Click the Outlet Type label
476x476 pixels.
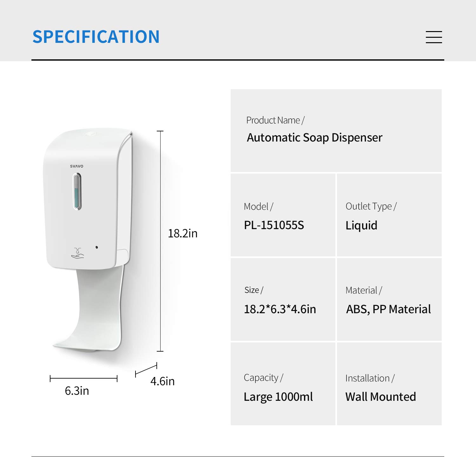tap(371, 206)
